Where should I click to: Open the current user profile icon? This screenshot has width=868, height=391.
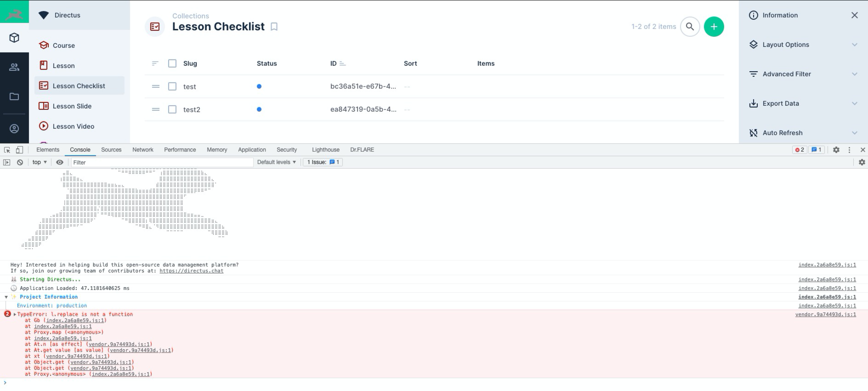(x=14, y=129)
